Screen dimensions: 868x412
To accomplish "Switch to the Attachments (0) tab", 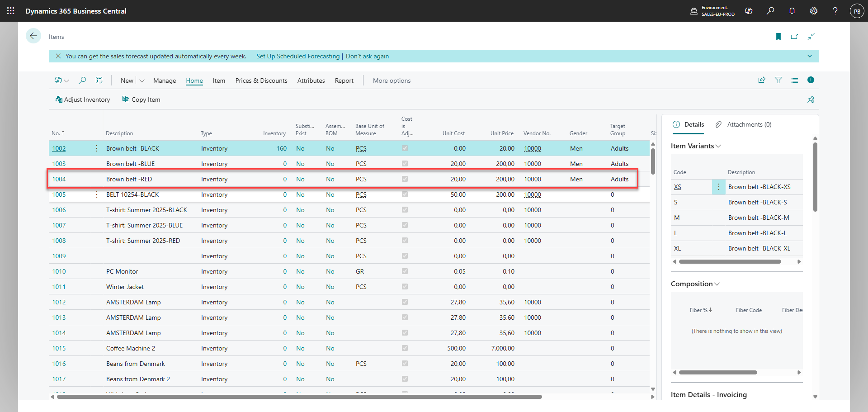I will [744, 124].
